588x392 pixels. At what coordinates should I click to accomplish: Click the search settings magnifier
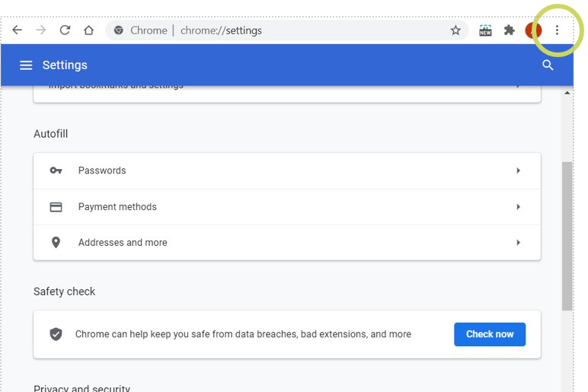click(548, 65)
